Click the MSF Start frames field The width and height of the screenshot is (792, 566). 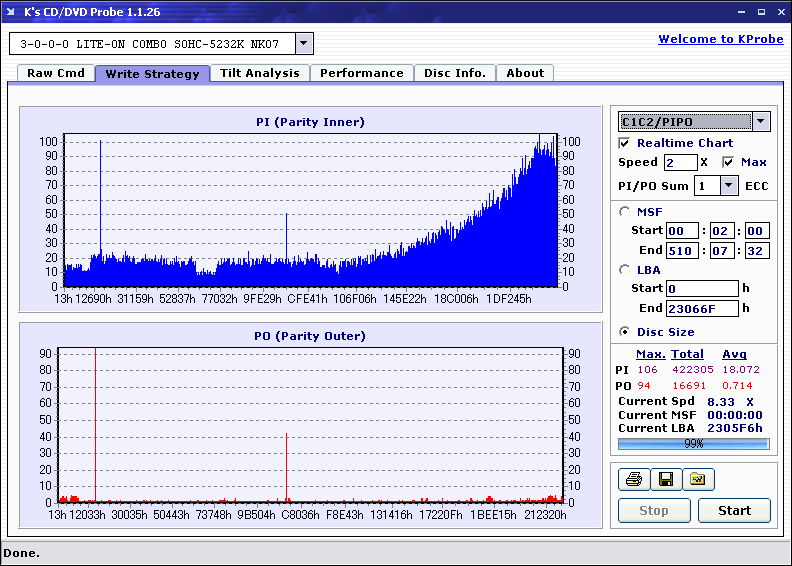coord(757,231)
